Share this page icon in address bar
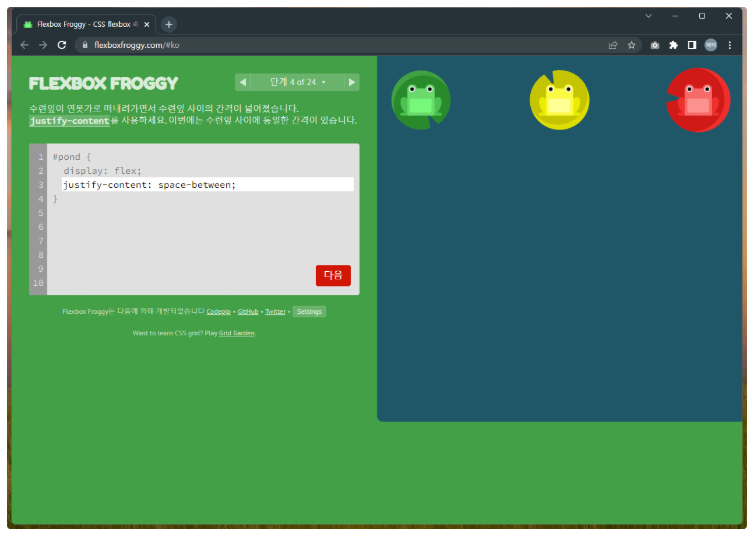 point(613,45)
